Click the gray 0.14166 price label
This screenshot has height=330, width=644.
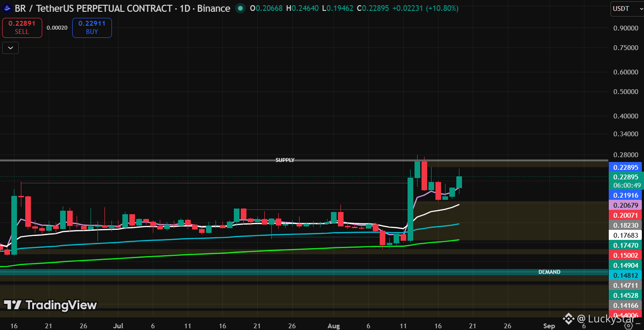click(626, 306)
